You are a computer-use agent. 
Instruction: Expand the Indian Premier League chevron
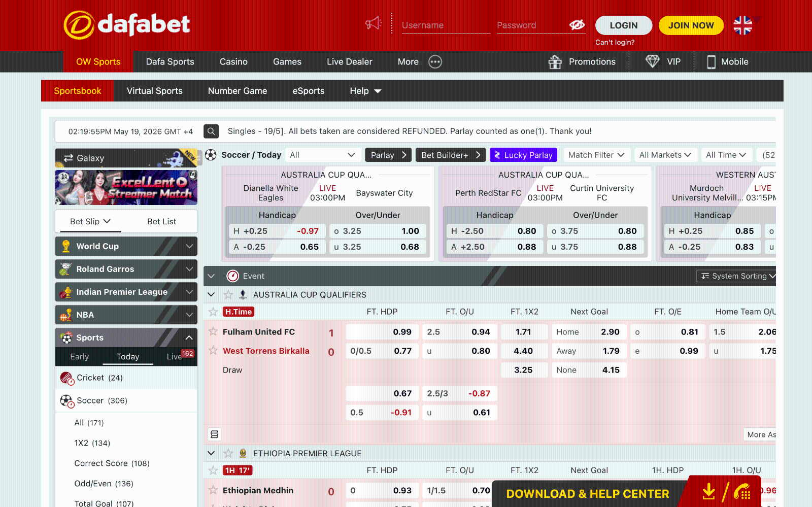pos(189,292)
